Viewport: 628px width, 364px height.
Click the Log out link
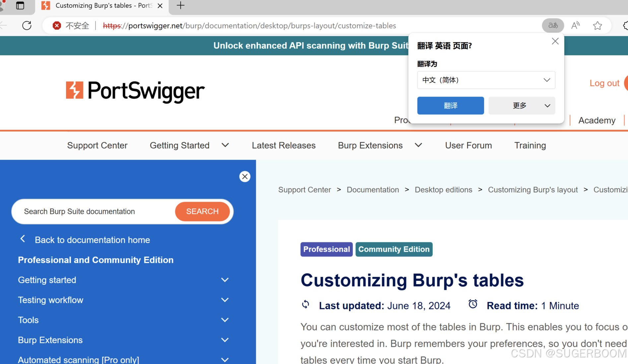pyautogui.click(x=604, y=83)
